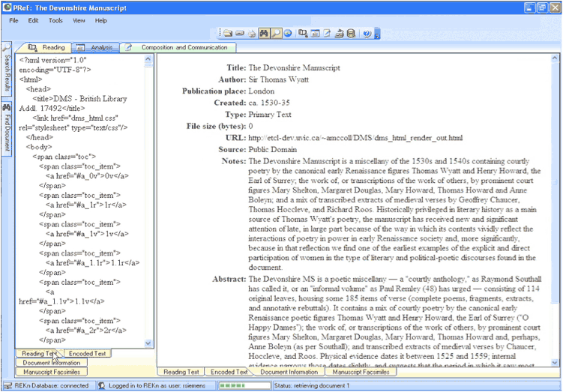Viewport: 563px width, 392px height.
Task: Click 'Logged in to REKn as user: rsiemens' text
Action: tap(157, 386)
